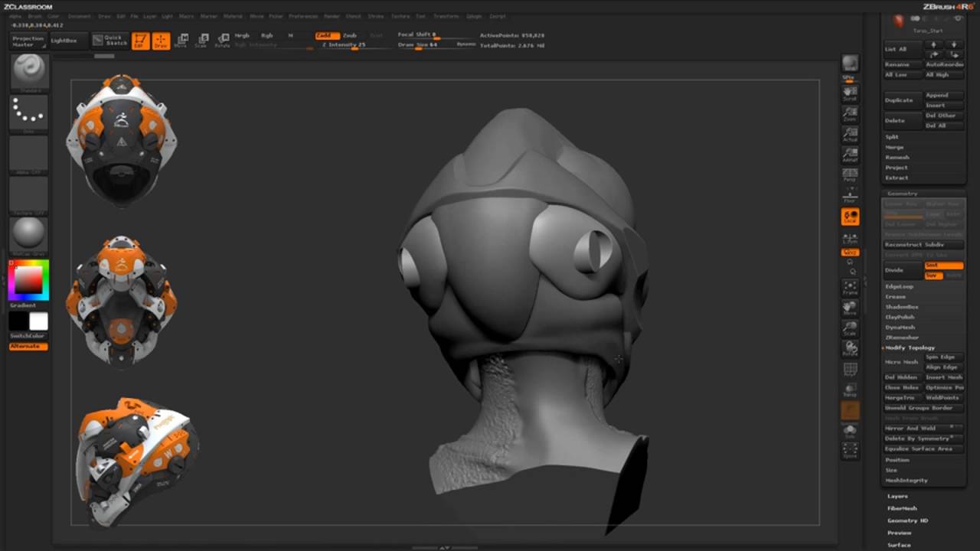Open the Document menu
This screenshot has height=551, width=980.
(x=79, y=16)
